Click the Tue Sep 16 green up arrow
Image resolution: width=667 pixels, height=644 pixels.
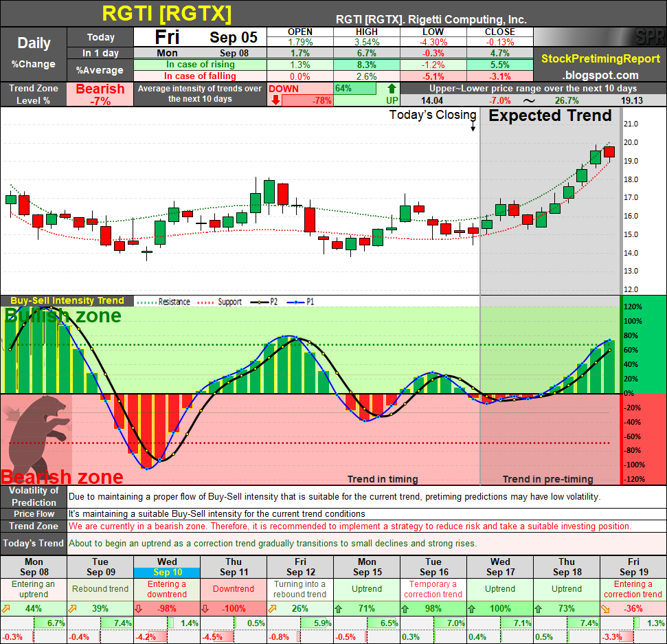[405, 609]
